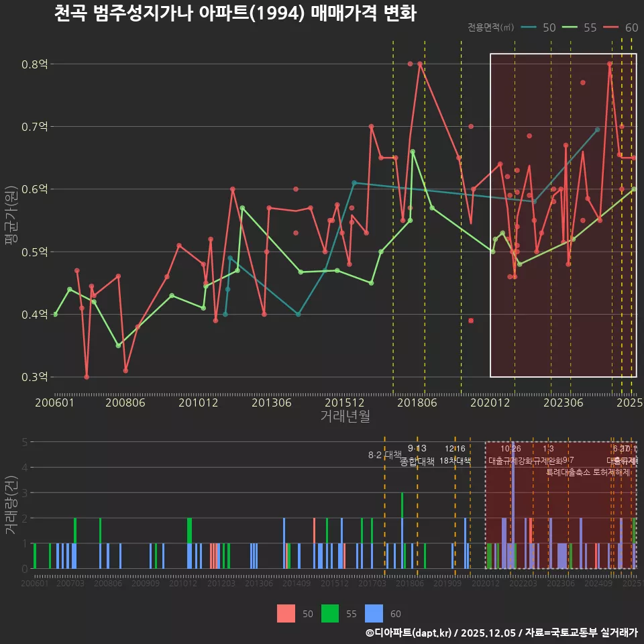Click the 12·16 18차대책 policy annotation
The height and width of the screenshot is (644, 644).
tap(455, 455)
